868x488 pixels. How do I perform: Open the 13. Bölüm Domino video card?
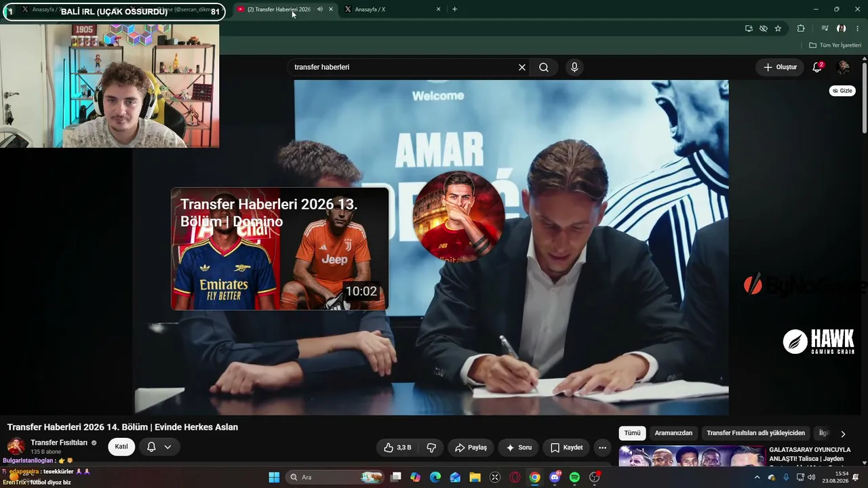tap(279, 249)
